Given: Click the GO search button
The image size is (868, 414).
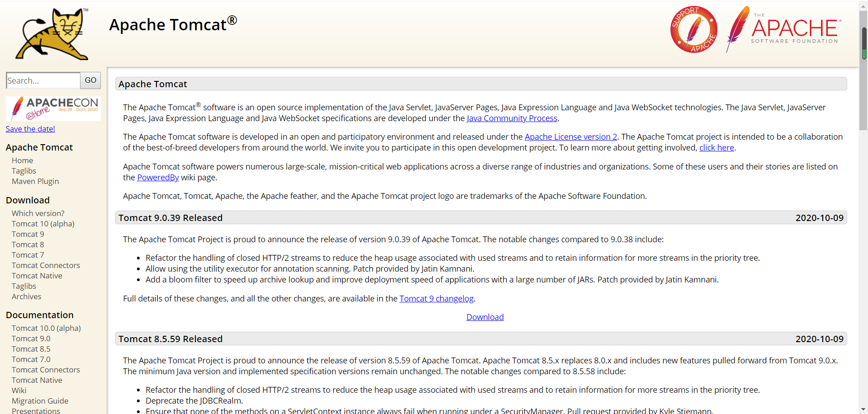Looking at the screenshot, I should coord(90,80).
